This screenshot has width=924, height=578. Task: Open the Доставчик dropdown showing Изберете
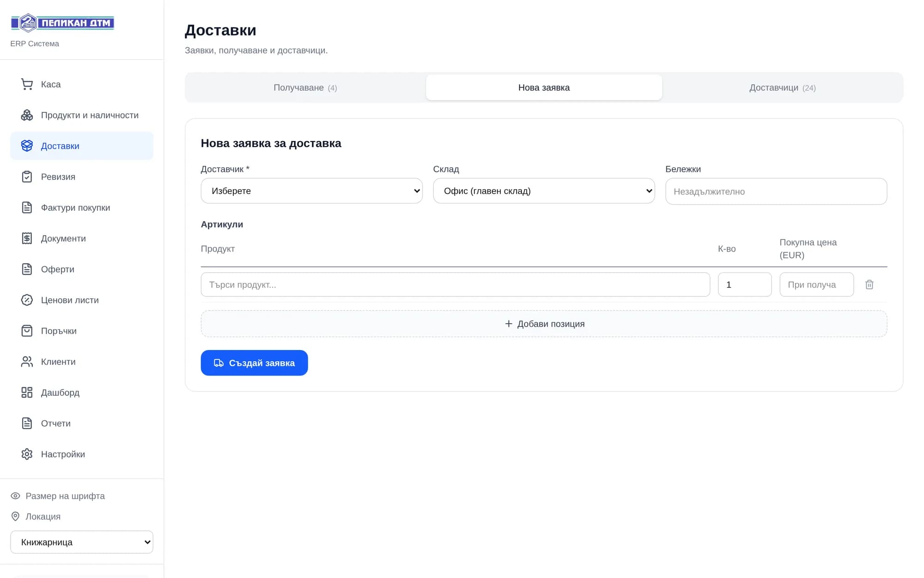tap(312, 191)
